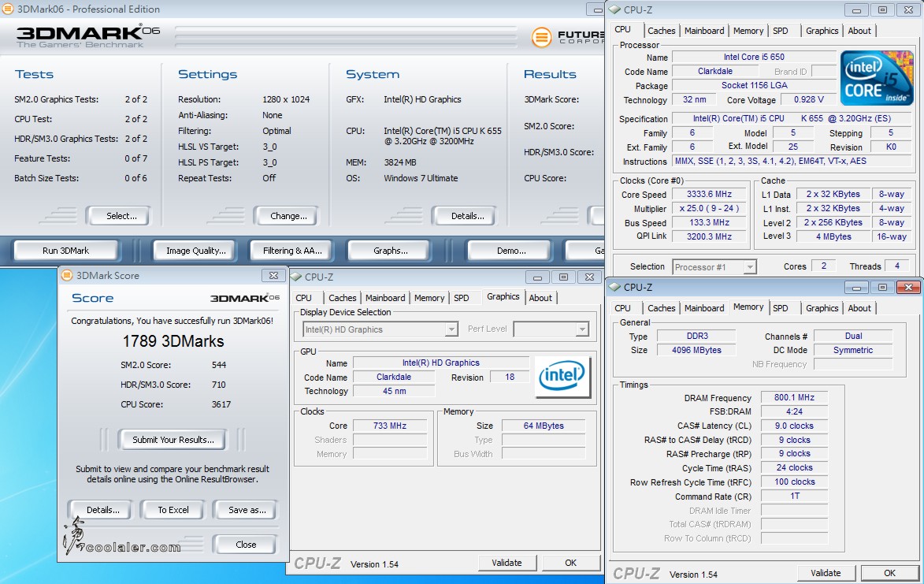Click the GPU Technology value 45 nm
This screenshot has width=924, height=584.
click(394, 391)
